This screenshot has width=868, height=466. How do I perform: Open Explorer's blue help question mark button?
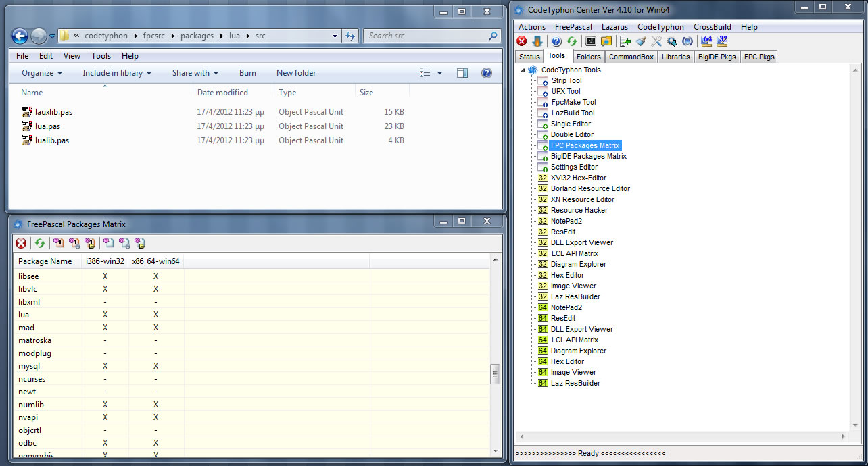[486, 73]
